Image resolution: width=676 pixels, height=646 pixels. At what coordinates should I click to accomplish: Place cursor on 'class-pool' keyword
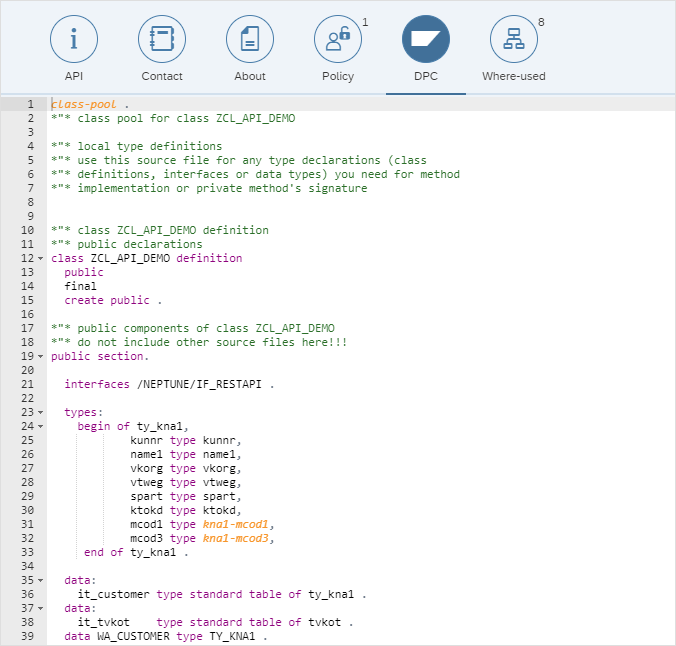tap(84, 104)
